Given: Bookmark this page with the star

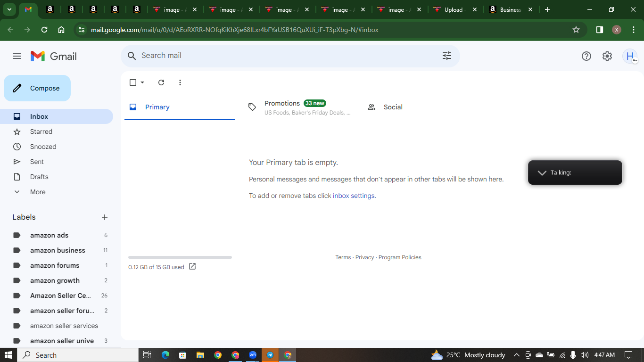Looking at the screenshot, I should (576, 30).
